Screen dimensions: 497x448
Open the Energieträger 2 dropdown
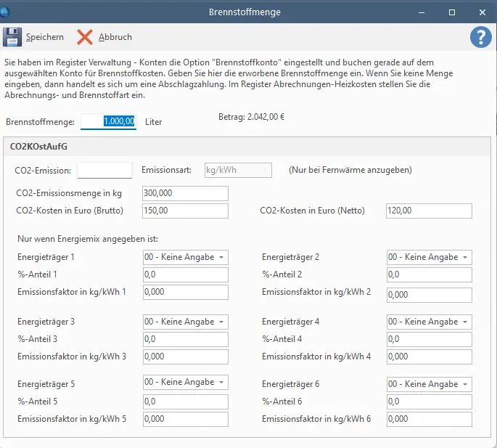430,257
